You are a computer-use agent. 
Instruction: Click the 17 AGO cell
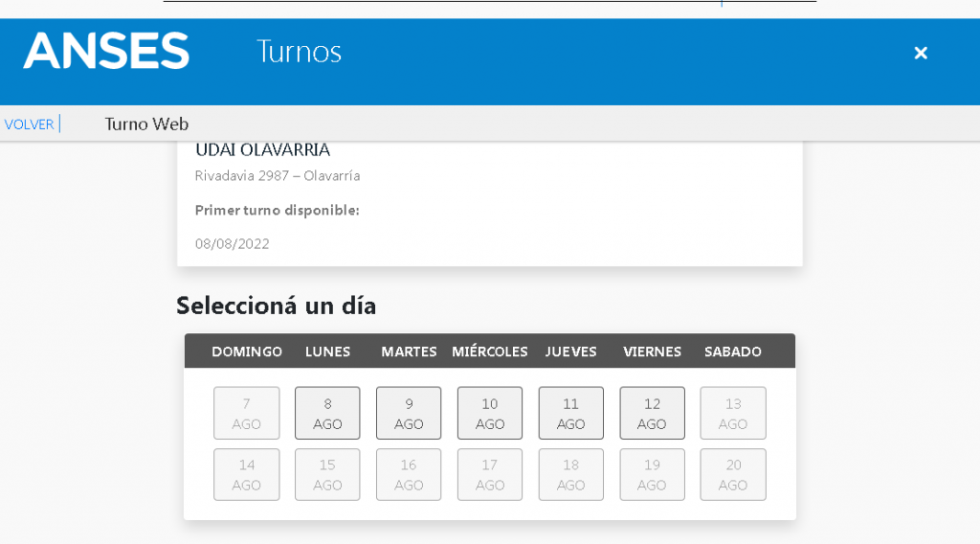tap(490, 475)
